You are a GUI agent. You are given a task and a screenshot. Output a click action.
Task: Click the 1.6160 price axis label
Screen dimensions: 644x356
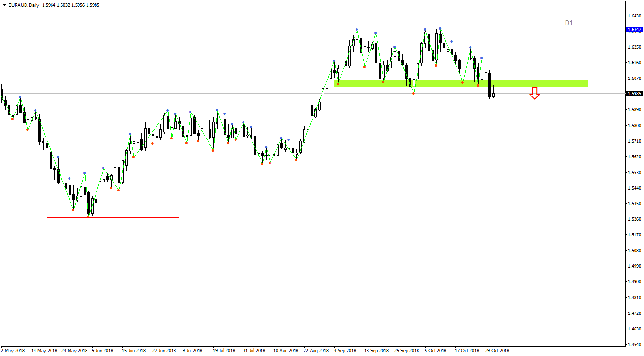click(634, 63)
